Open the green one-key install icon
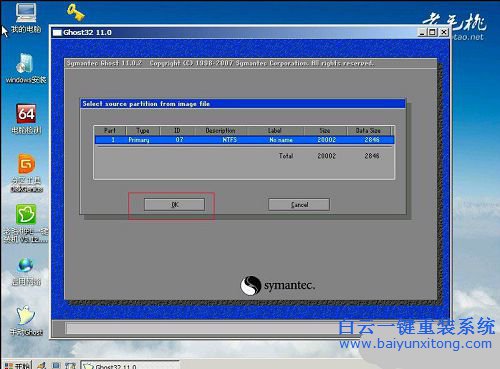 [26, 223]
